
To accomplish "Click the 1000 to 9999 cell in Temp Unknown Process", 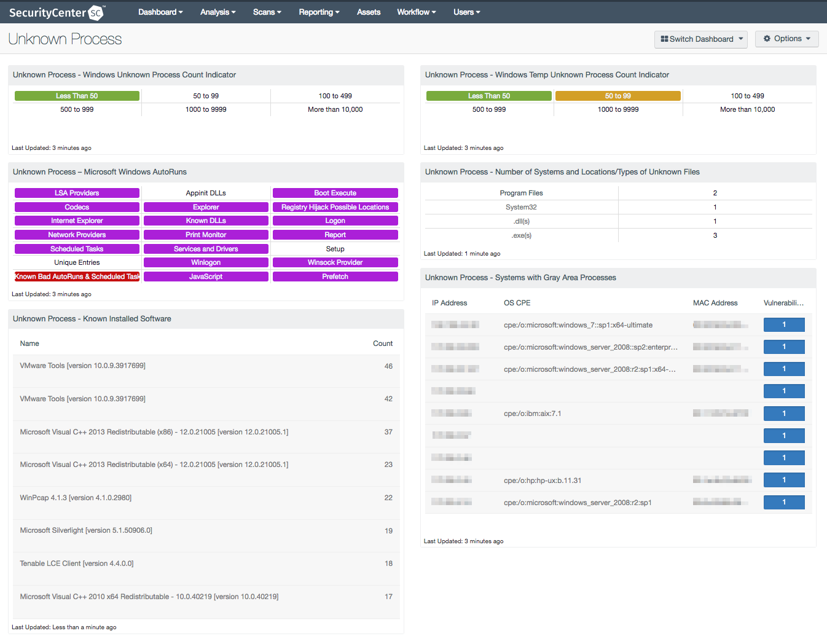I will pyautogui.click(x=618, y=109).
